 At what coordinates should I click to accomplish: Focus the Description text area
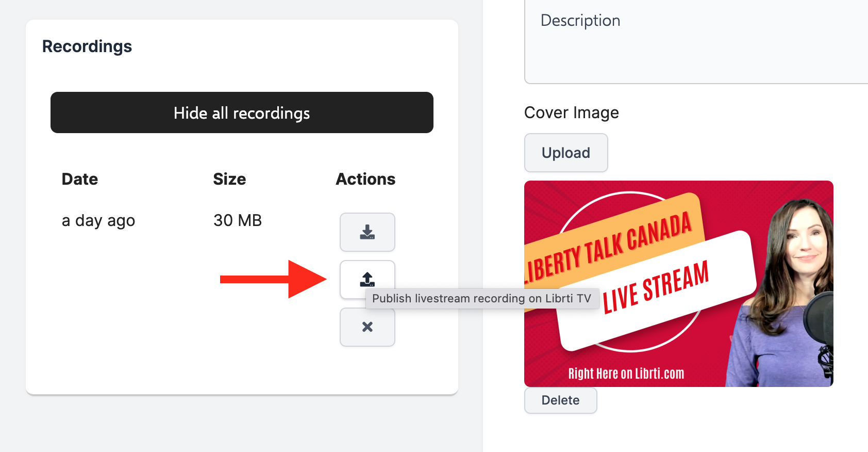[x=696, y=41]
